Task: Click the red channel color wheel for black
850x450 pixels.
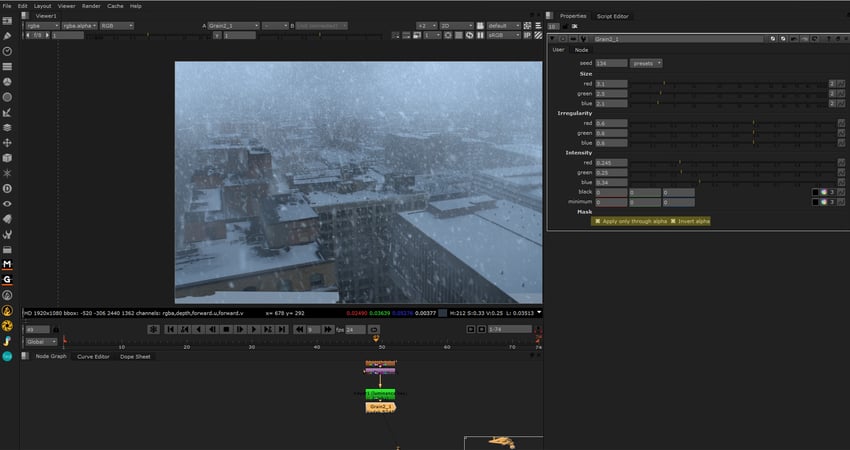Action: click(824, 192)
